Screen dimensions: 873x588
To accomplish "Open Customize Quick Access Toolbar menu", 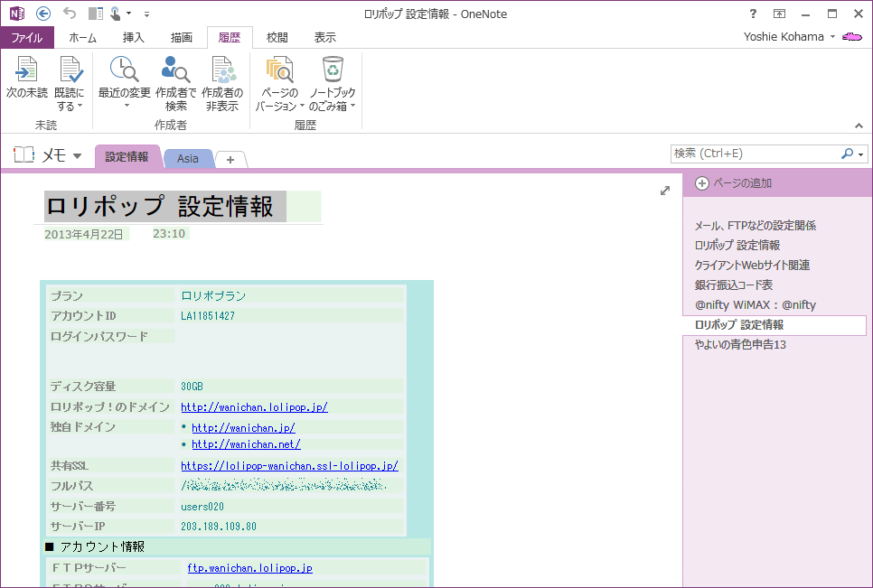I will click(x=146, y=14).
